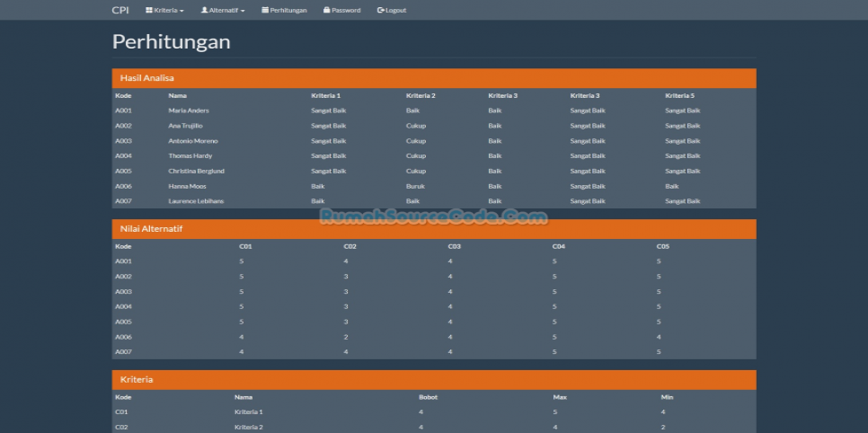
Task: Open the Perhitungan menu item
Action: coord(288,11)
